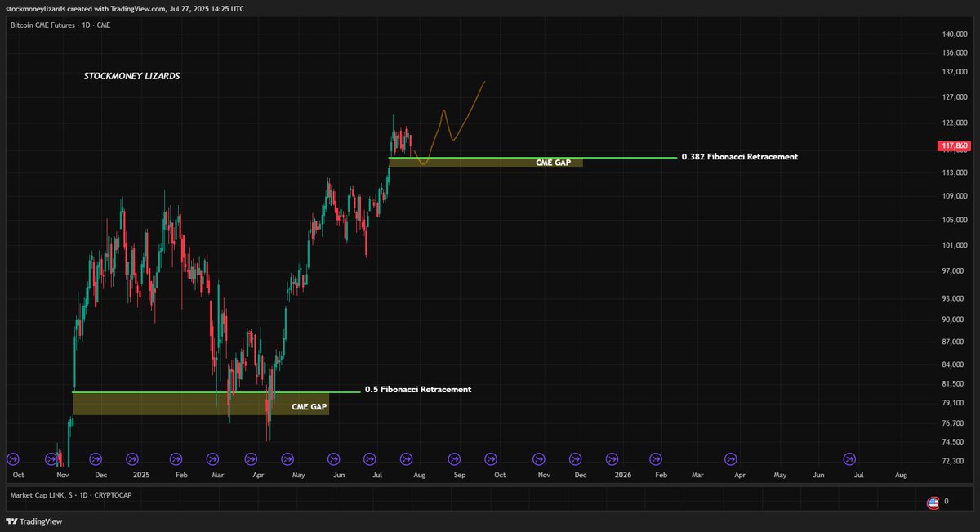Image resolution: width=980 pixels, height=532 pixels.
Task: Click the 72,300 price axis label
Action: click(x=952, y=462)
